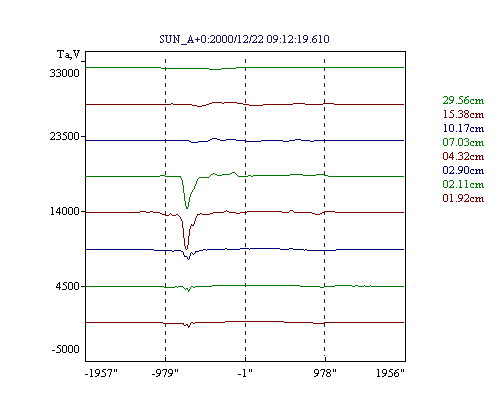Select the 07.03cm legend entry
This screenshot has height=400, width=500.
[x=463, y=142]
